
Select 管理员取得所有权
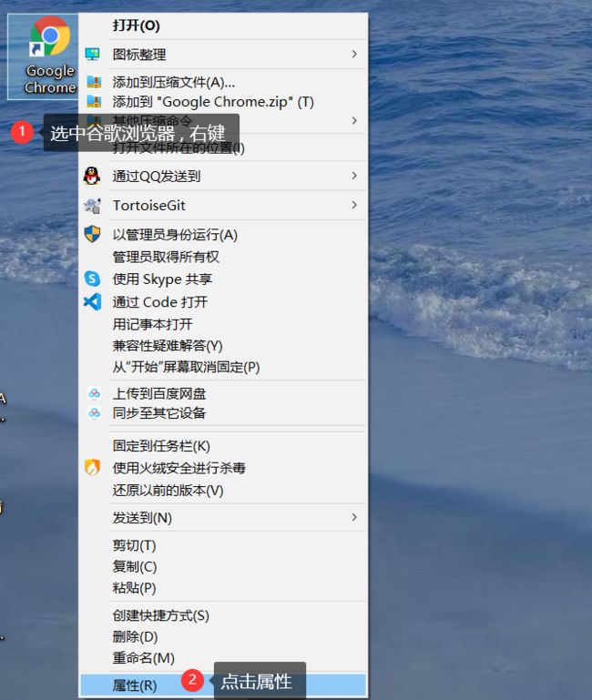coord(223,257)
